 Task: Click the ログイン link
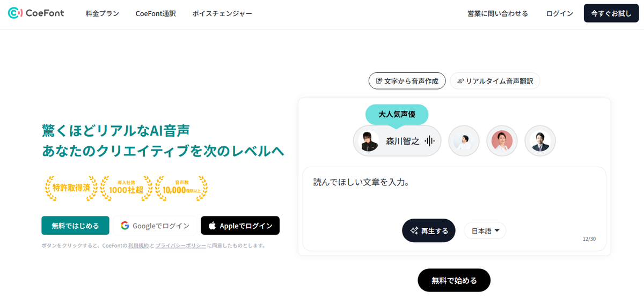pyautogui.click(x=560, y=13)
